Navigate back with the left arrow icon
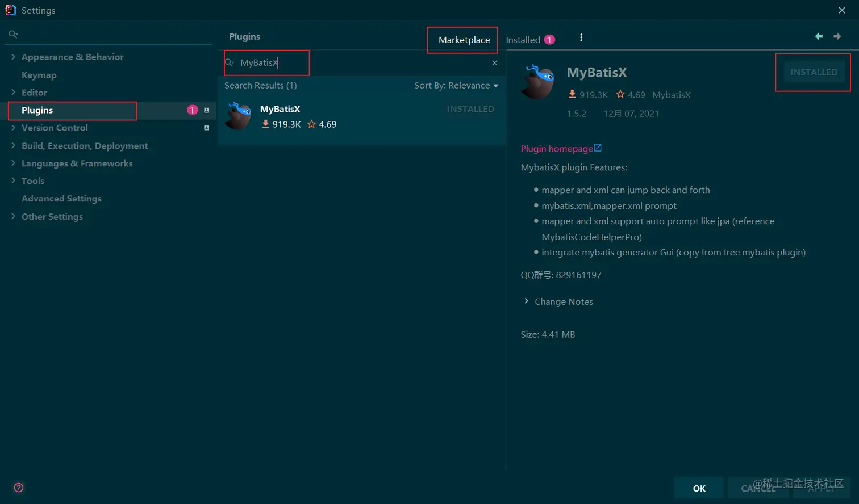859x504 pixels. pyautogui.click(x=819, y=36)
